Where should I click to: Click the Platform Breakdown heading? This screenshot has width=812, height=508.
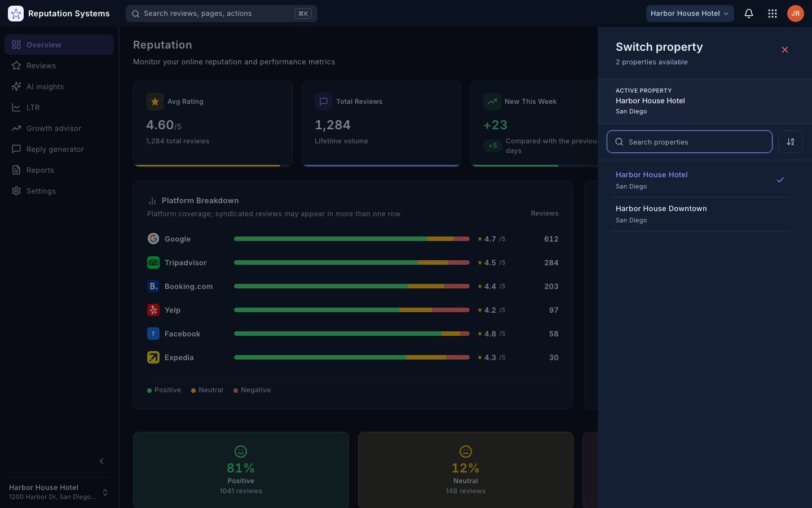[200, 200]
